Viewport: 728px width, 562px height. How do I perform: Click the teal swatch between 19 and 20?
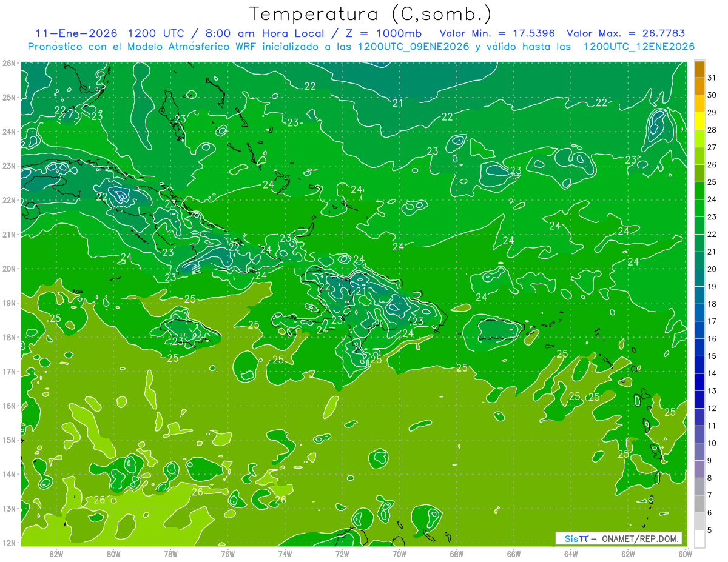point(699,278)
